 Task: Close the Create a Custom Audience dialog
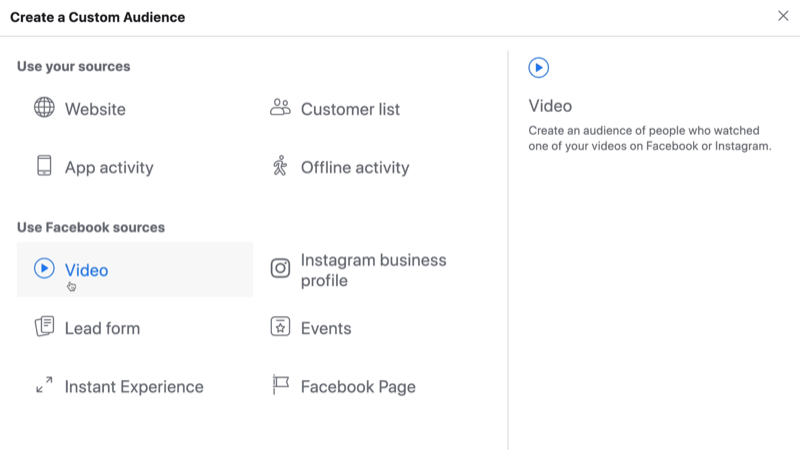click(x=783, y=16)
